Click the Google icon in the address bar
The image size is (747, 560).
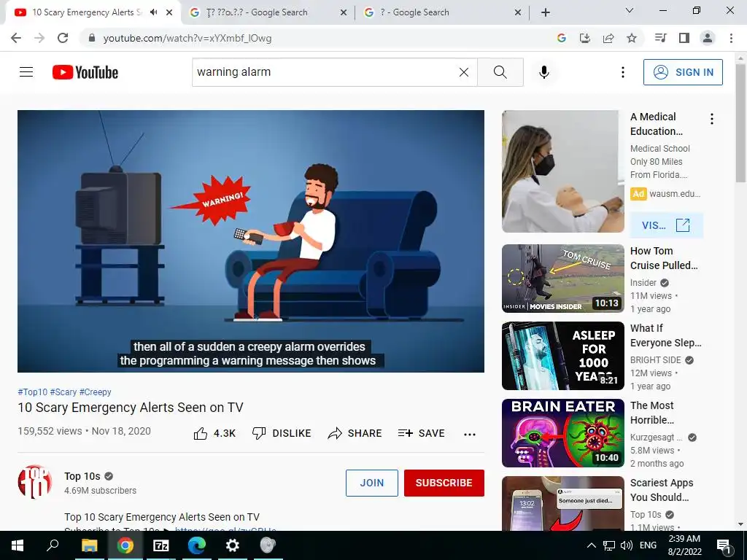point(561,38)
